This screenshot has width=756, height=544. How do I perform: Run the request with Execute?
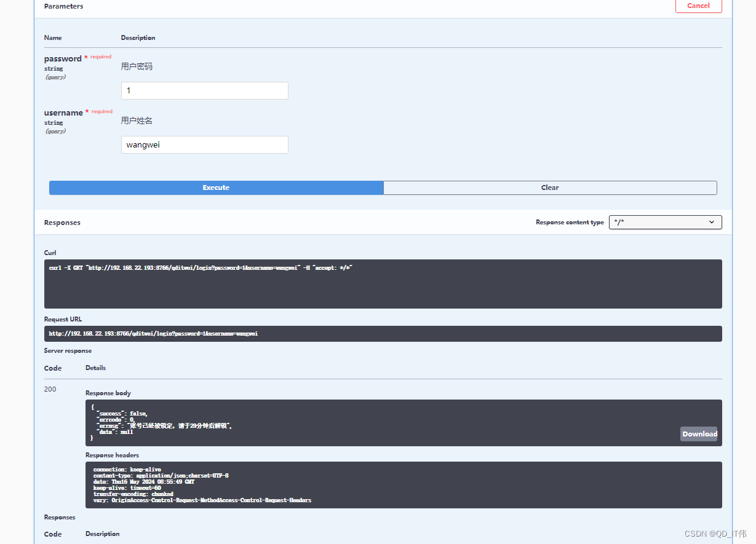(216, 187)
